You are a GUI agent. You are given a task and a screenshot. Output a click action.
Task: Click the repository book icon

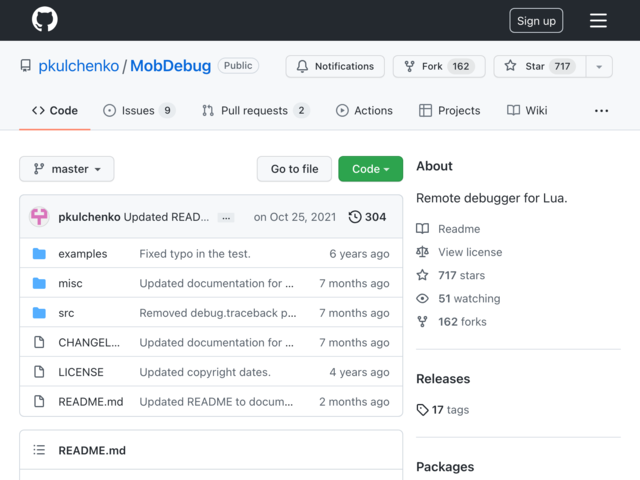coord(26,66)
